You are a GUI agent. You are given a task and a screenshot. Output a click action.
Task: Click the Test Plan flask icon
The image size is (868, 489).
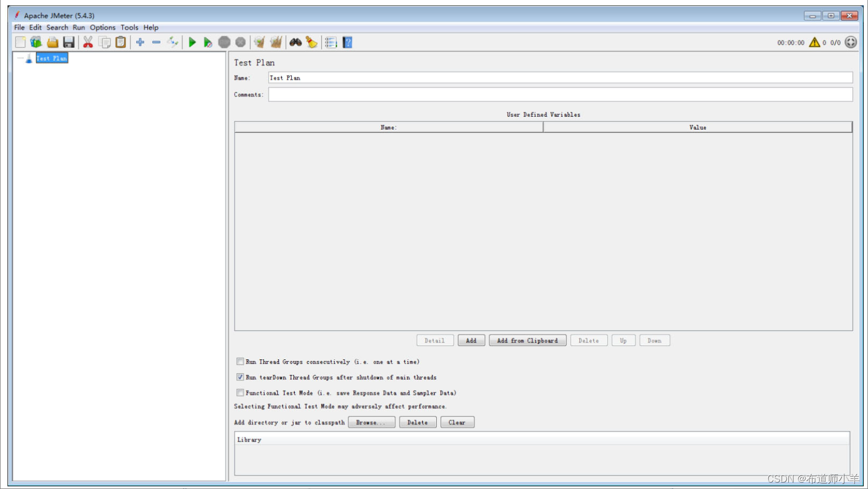pyautogui.click(x=29, y=58)
